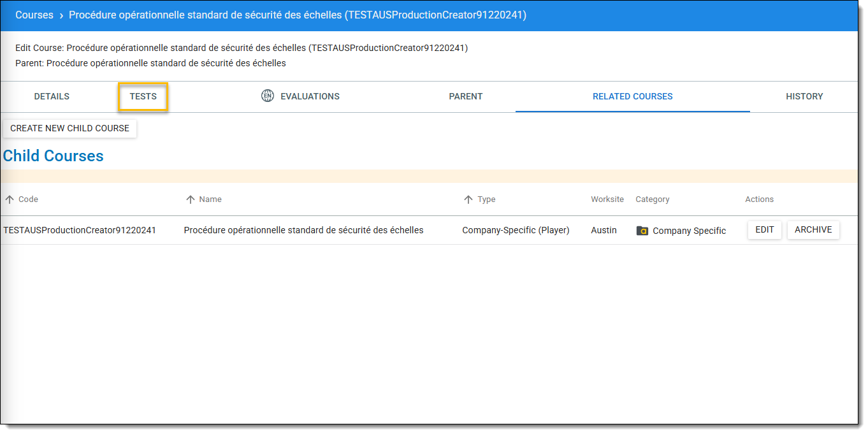The height and width of the screenshot is (434, 868).
Task: Click the globe language icon beside Evaluations
Action: coord(268,96)
